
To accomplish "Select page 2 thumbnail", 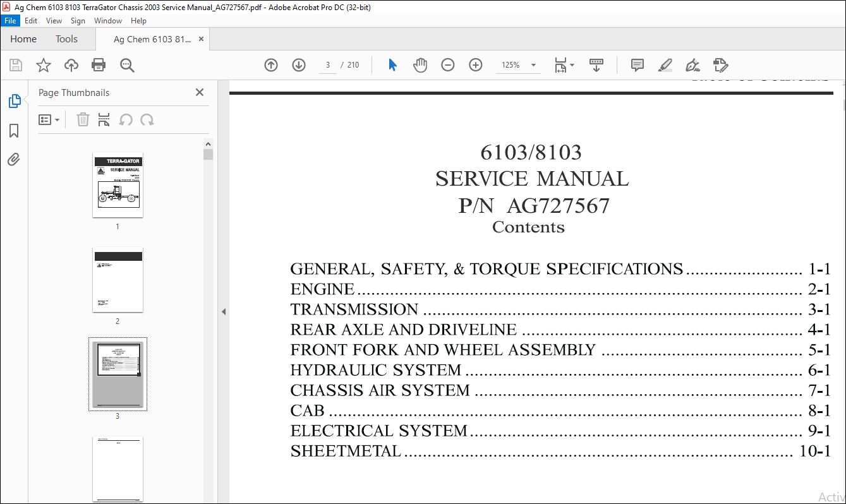I will [x=118, y=280].
